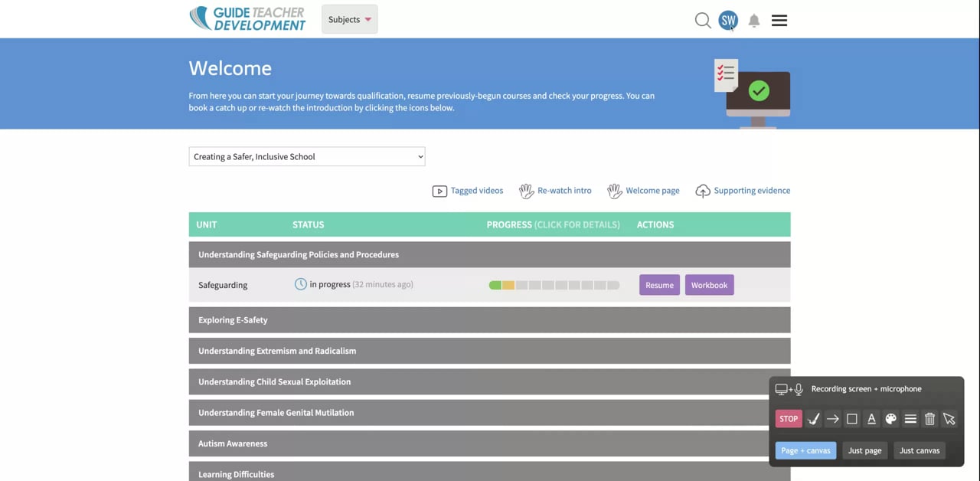
Task: Click the Safeguarding unit name
Action: [x=223, y=285]
